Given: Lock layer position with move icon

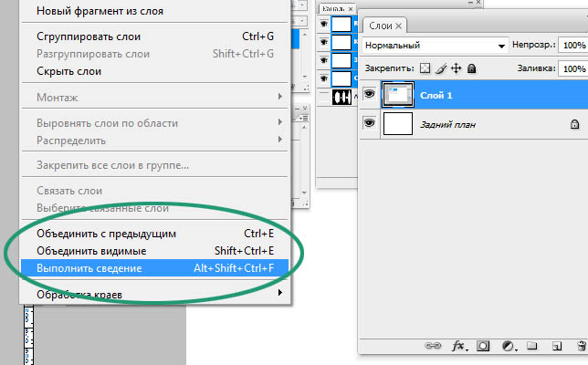Looking at the screenshot, I should [x=456, y=68].
